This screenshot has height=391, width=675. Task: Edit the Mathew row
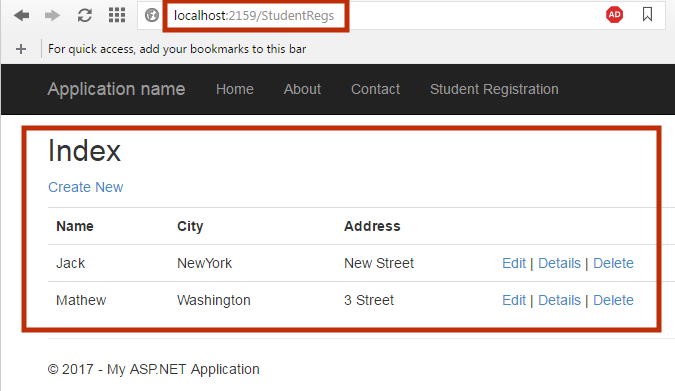tap(514, 300)
